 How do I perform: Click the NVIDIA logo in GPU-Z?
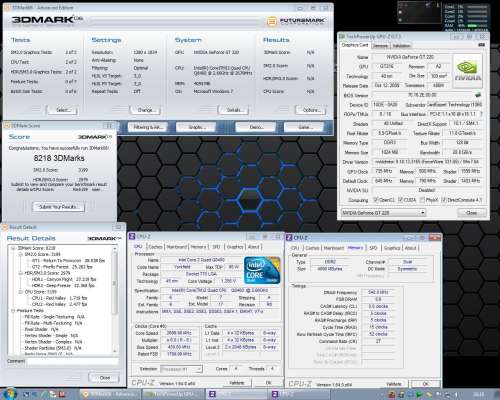point(467,70)
